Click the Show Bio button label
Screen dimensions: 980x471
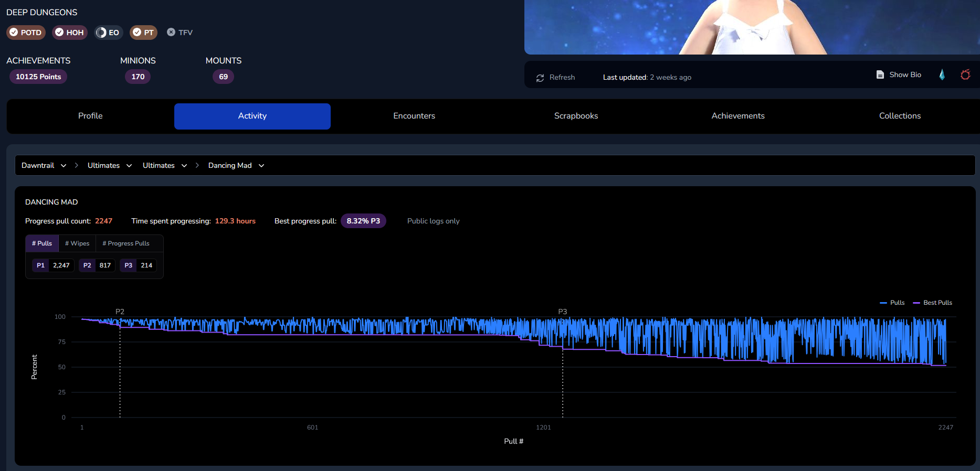pos(905,74)
